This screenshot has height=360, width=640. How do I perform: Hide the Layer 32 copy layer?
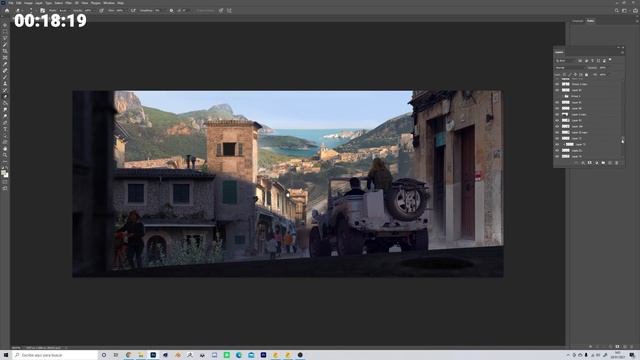tap(557, 132)
